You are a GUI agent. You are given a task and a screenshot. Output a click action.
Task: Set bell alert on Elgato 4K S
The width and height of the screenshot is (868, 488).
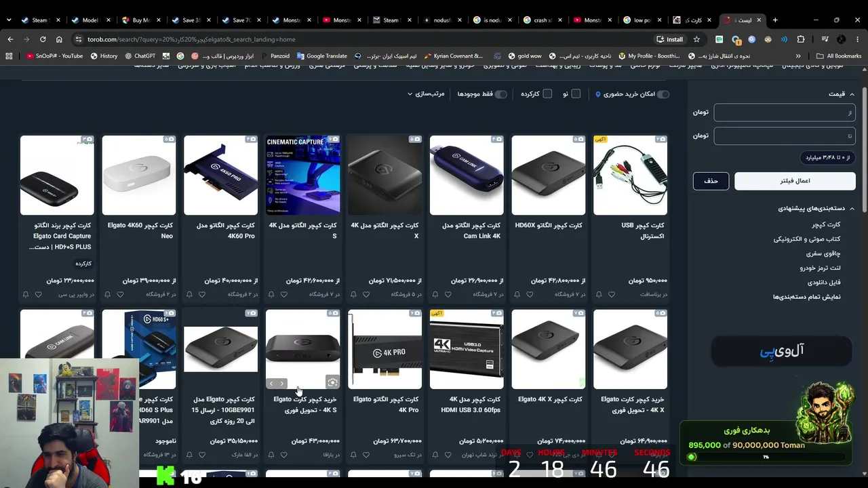point(271,294)
